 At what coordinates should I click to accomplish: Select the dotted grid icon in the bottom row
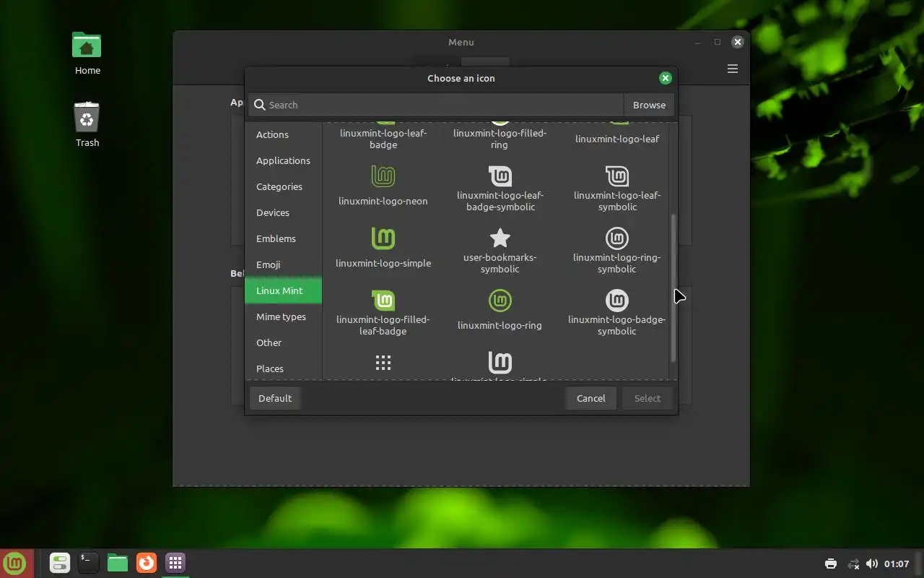coord(383,363)
